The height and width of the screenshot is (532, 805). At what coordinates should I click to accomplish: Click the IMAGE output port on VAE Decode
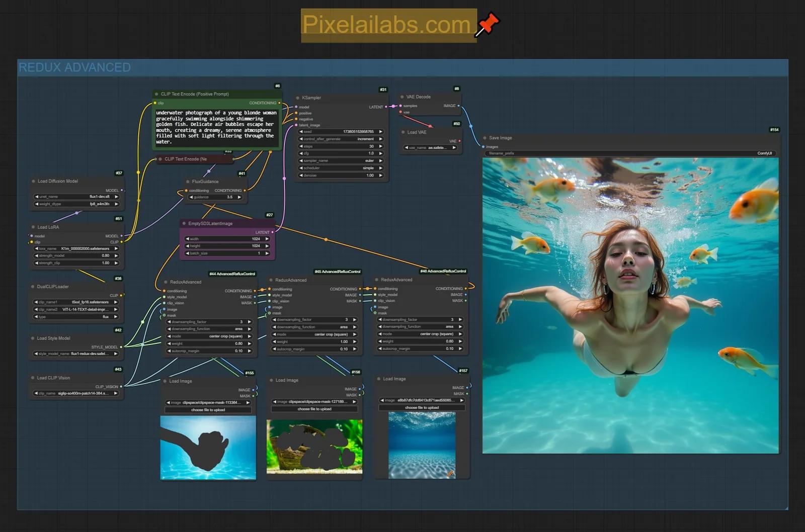coord(458,106)
